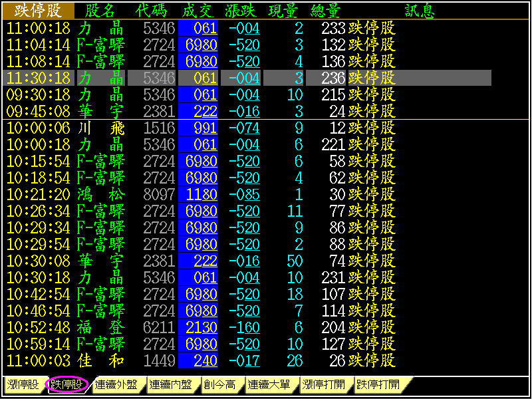Show the 連續大單 tab
The width and height of the screenshot is (532, 399).
[x=269, y=384]
